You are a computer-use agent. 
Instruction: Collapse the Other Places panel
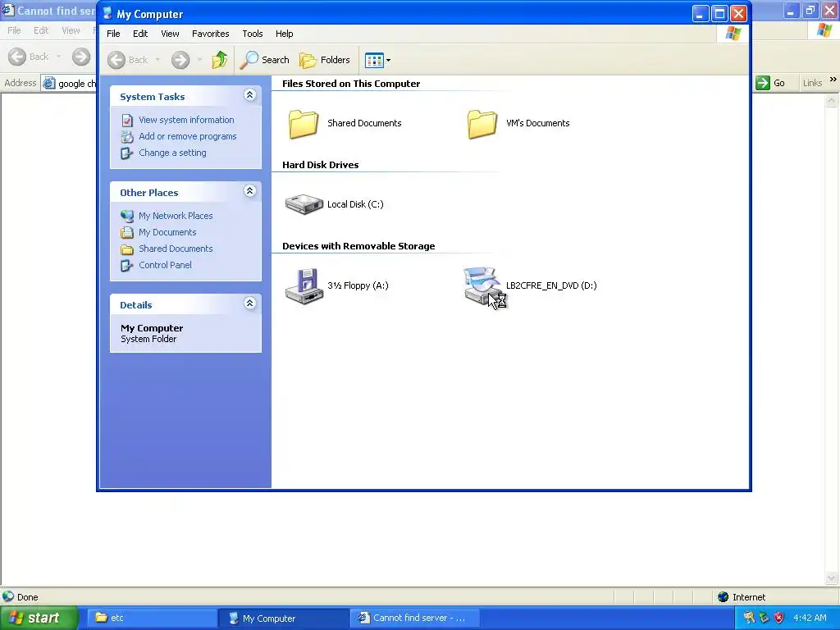pyautogui.click(x=249, y=191)
